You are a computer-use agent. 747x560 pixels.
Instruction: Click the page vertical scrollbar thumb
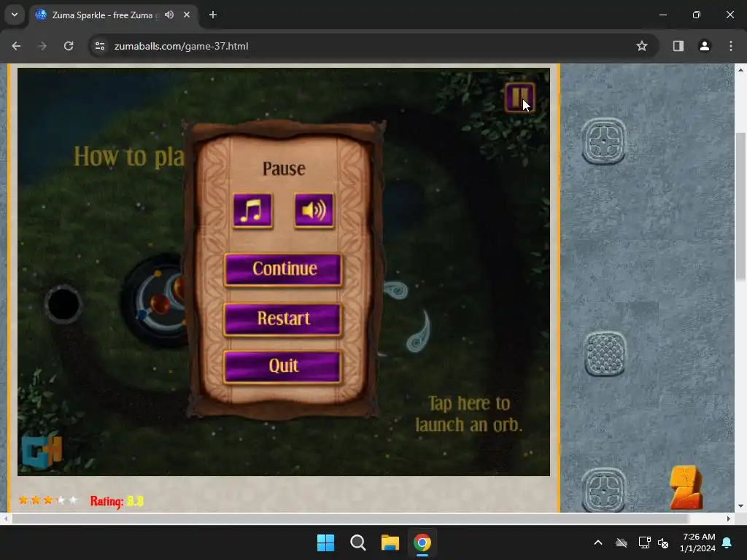click(740, 206)
